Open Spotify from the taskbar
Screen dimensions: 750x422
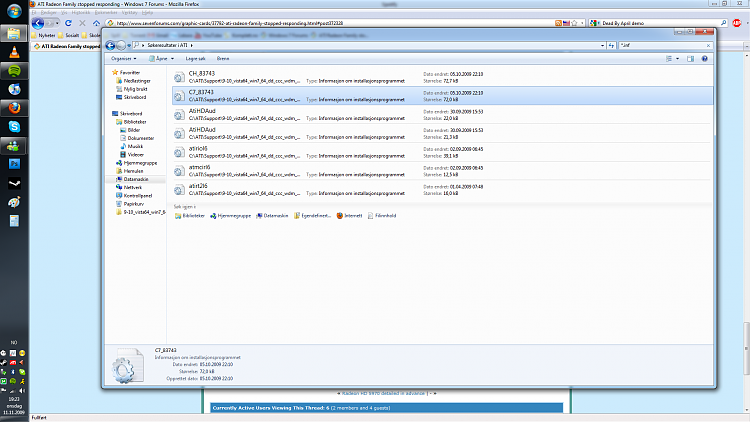click(14, 71)
